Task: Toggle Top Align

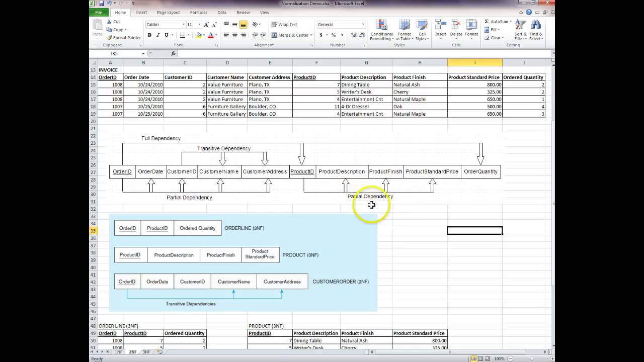Action: 226,24
